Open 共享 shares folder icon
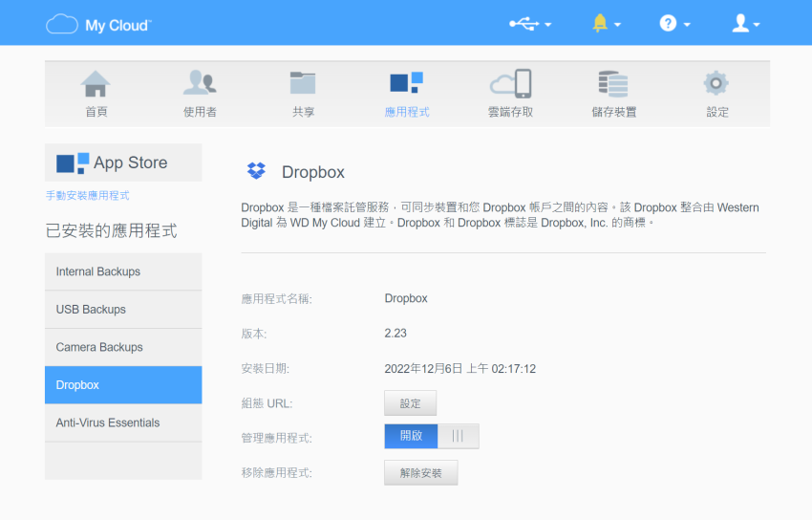This screenshot has height=520, width=812. coord(303,83)
